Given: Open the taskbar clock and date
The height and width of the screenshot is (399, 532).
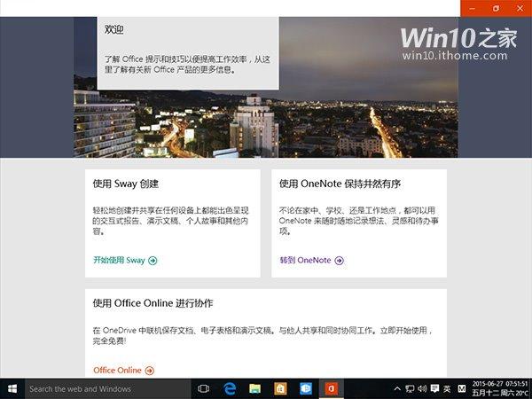Looking at the screenshot, I should click(500, 389).
